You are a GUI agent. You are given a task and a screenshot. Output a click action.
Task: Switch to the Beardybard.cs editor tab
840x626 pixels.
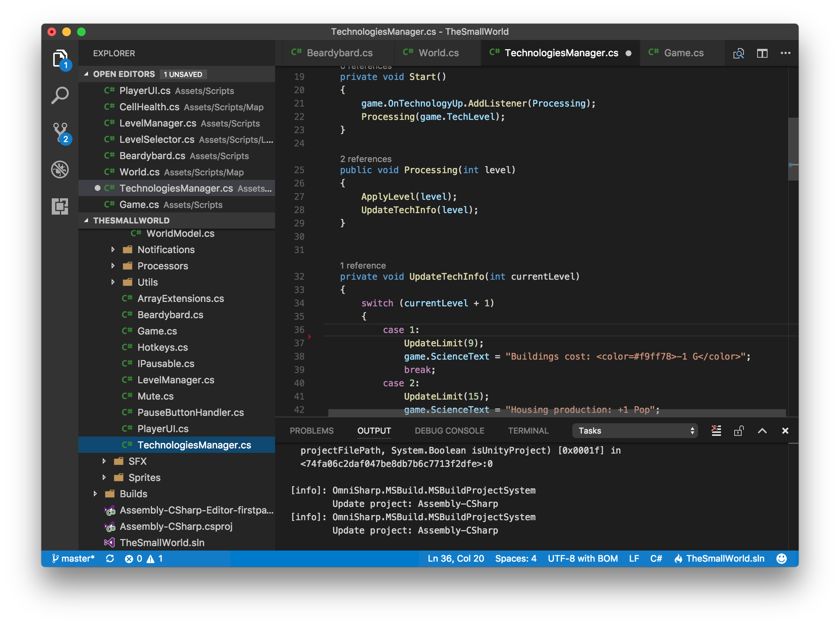tap(338, 53)
